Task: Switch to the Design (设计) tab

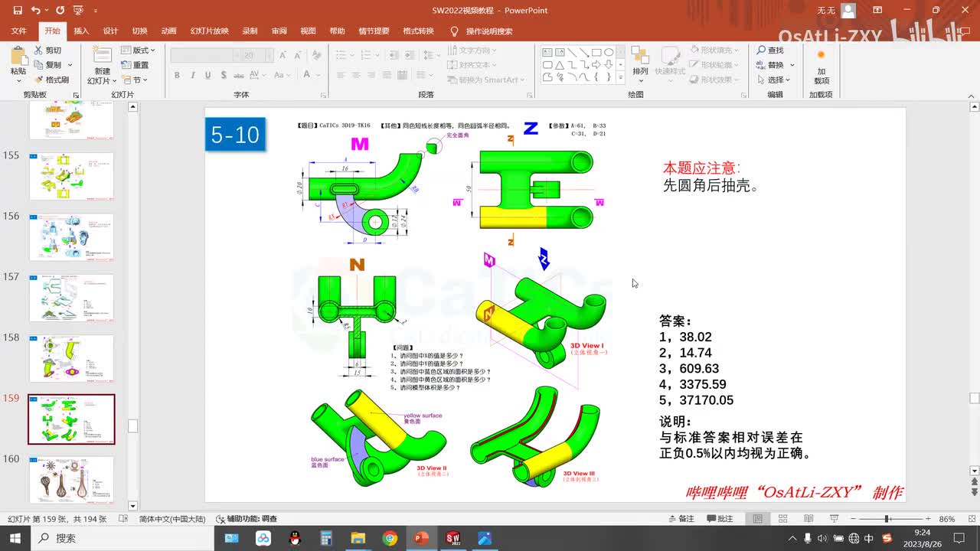Action: (x=110, y=31)
